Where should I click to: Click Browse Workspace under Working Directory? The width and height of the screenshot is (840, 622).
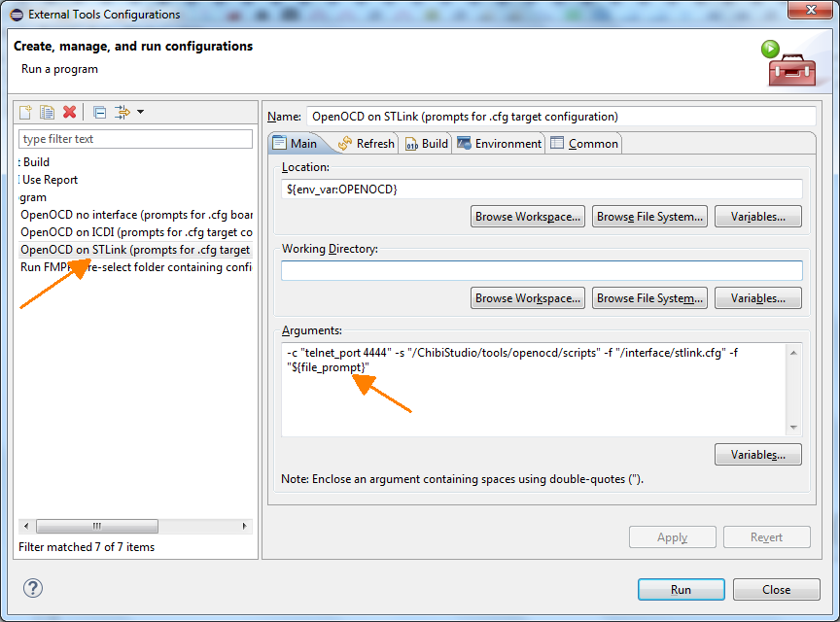pos(528,298)
